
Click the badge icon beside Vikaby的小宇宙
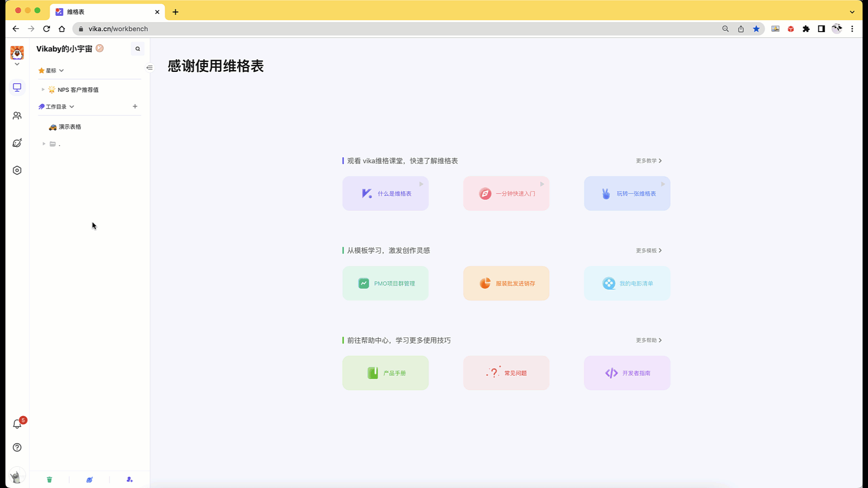(100, 48)
